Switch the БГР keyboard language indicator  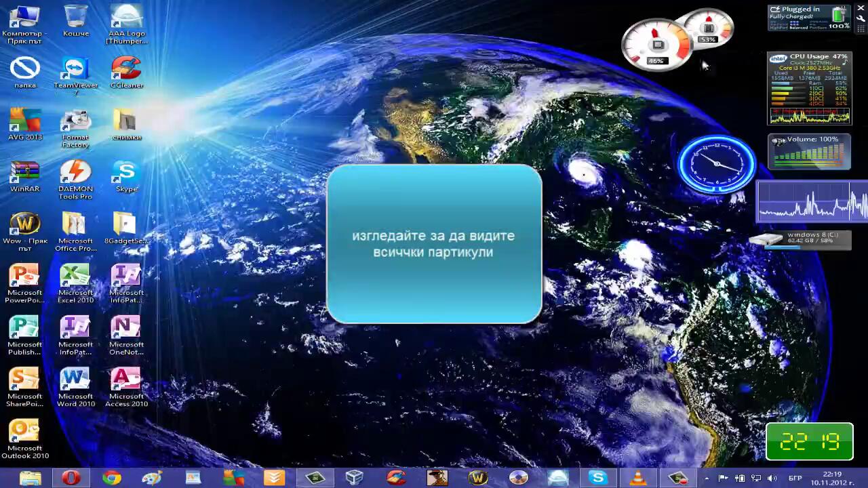(795, 479)
